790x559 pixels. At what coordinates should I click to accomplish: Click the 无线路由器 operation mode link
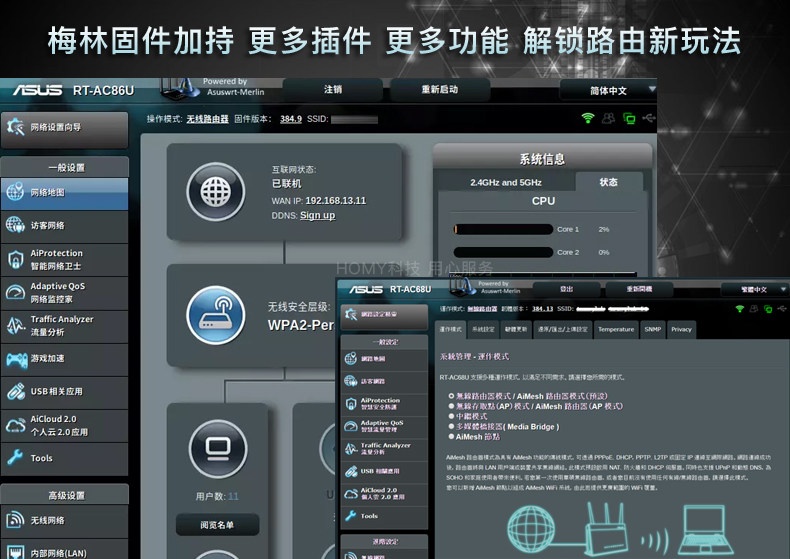[x=208, y=119]
